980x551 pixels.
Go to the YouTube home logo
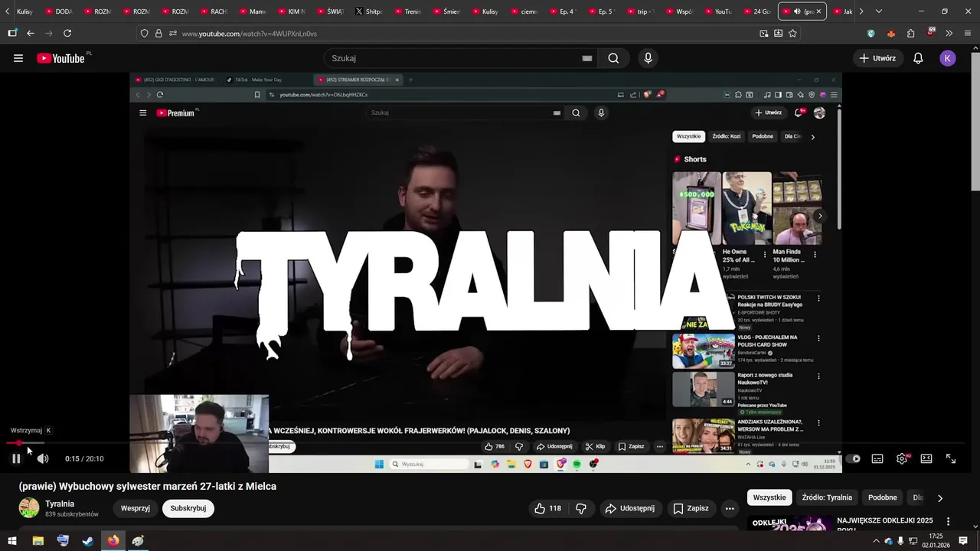click(60, 58)
